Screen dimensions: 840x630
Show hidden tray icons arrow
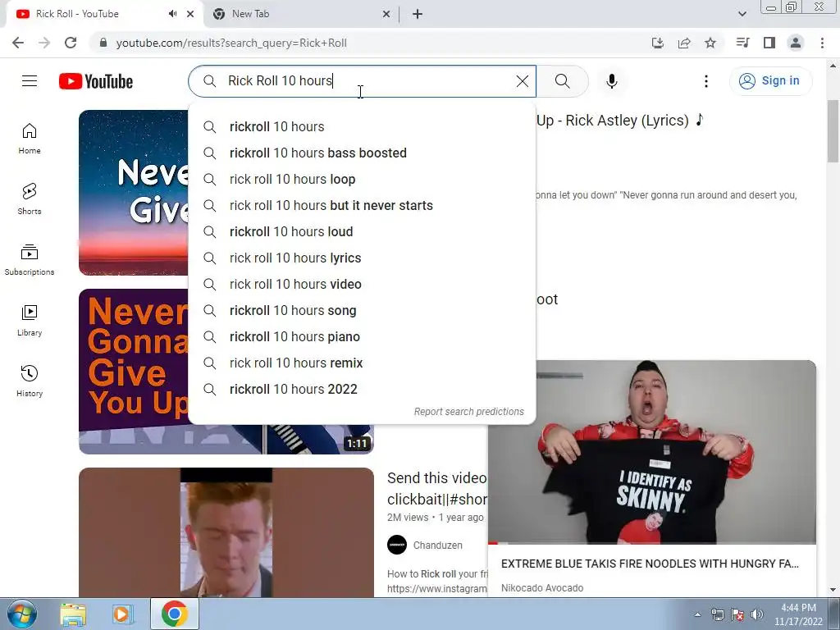pos(697,614)
